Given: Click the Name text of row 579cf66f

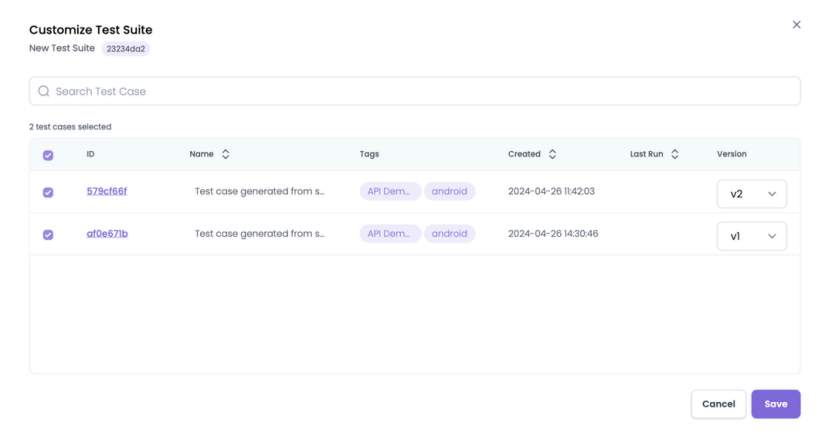Looking at the screenshot, I should (259, 192).
